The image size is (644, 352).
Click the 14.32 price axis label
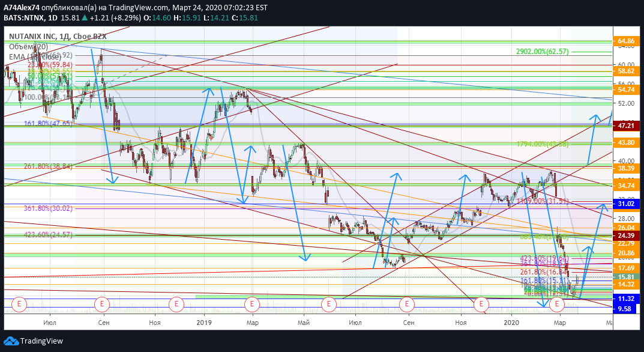point(626,284)
